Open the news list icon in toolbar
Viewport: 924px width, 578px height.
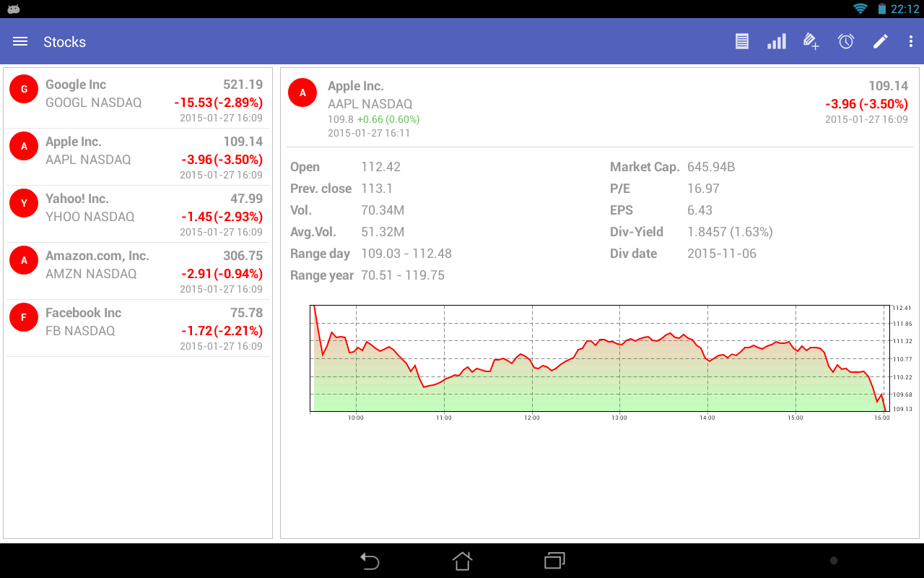[741, 41]
